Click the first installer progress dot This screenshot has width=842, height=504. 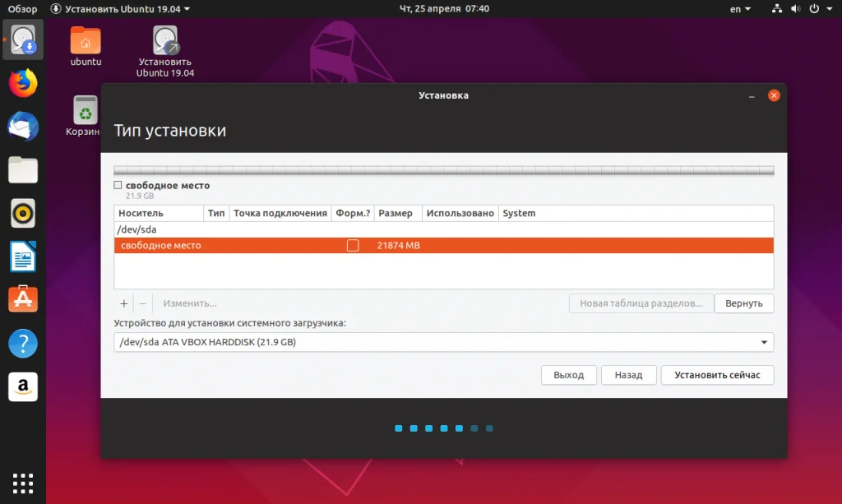399,428
